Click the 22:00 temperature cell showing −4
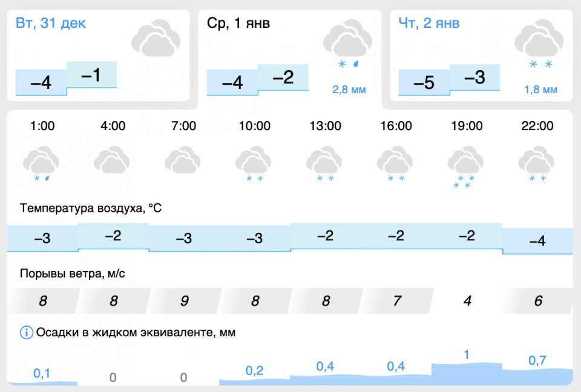Image resolution: width=581 pixels, height=392 pixels. pos(537,241)
